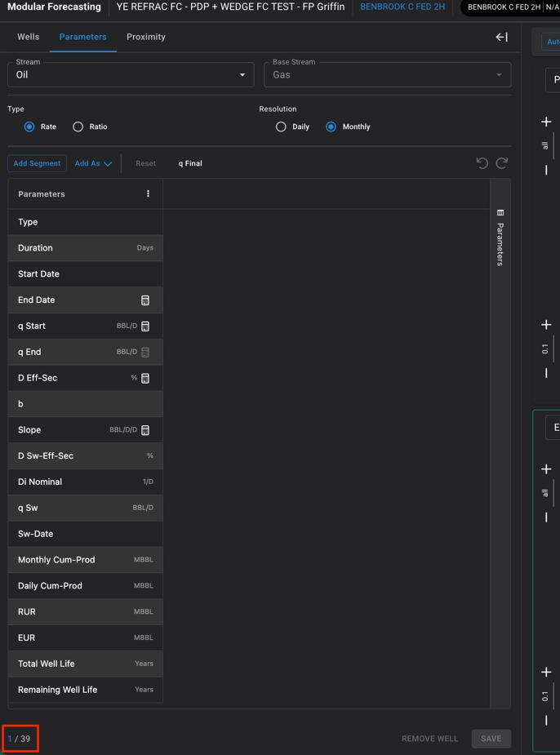Click the undo arrow icon

[x=482, y=163]
